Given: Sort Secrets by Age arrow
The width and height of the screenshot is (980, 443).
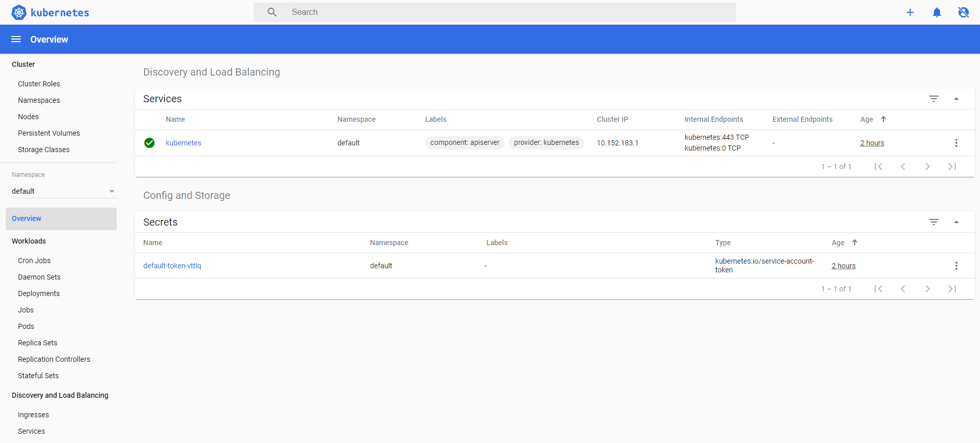Looking at the screenshot, I should tap(855, 242).
